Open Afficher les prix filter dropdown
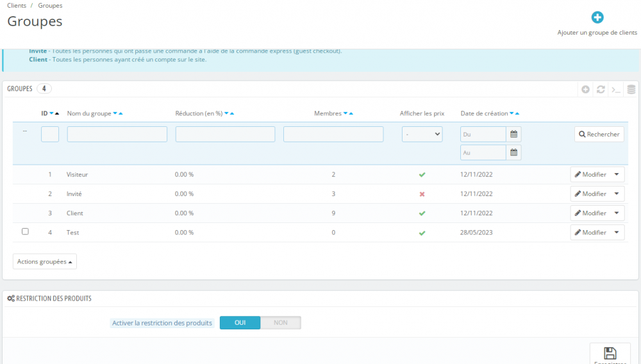Image resolution: width=641 pixels, height=364 pixels. point(422,134)
